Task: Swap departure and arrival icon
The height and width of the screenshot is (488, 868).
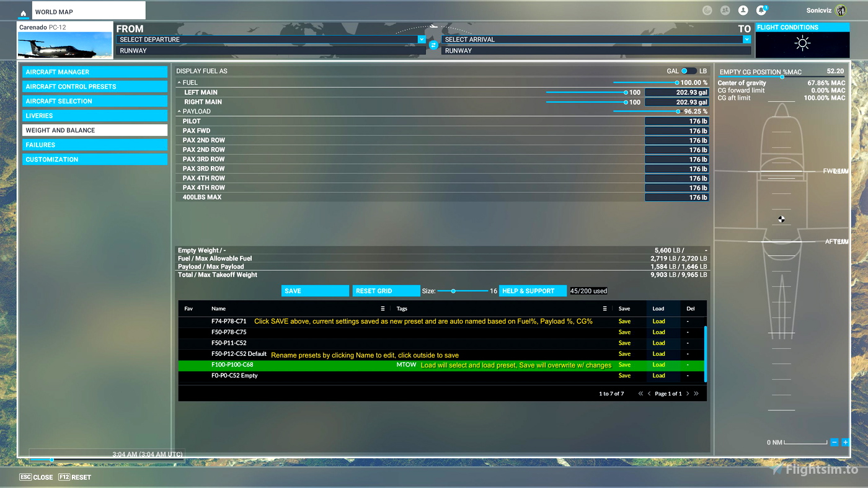Action: click(433, 45)
